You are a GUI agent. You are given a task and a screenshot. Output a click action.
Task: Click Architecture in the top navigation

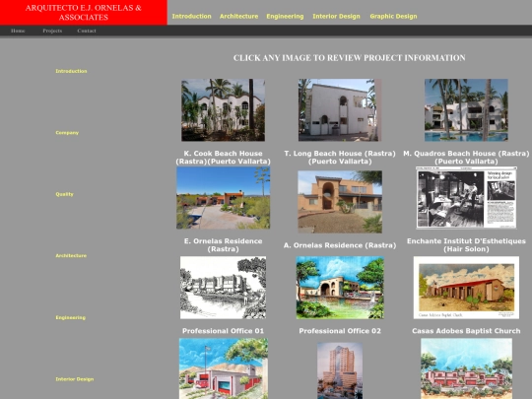point(238,17)
